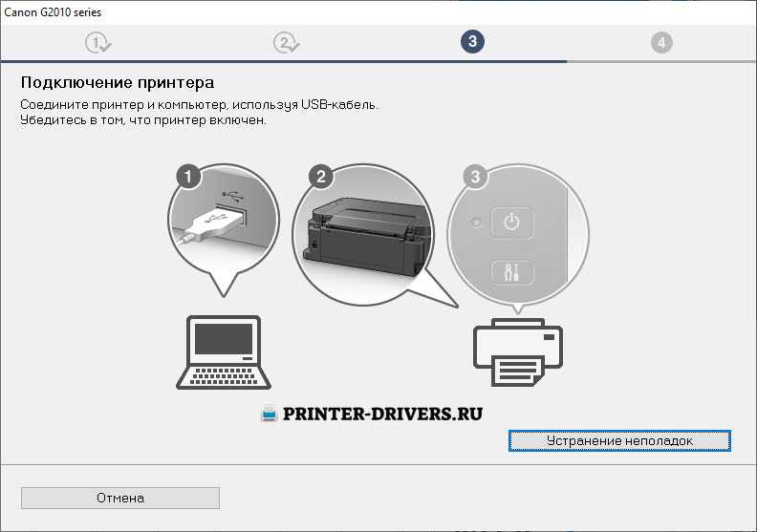Click the Отмена button

point(120,498)
